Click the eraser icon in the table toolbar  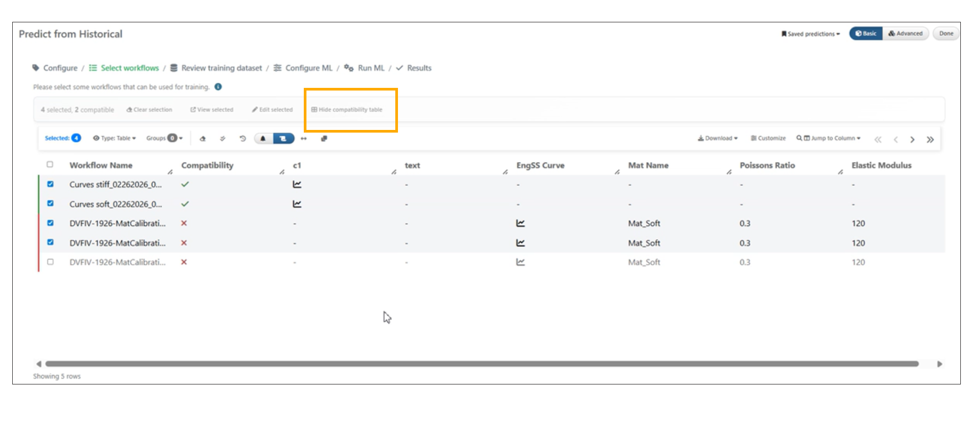pyautogui.click(x=203, y=138)
